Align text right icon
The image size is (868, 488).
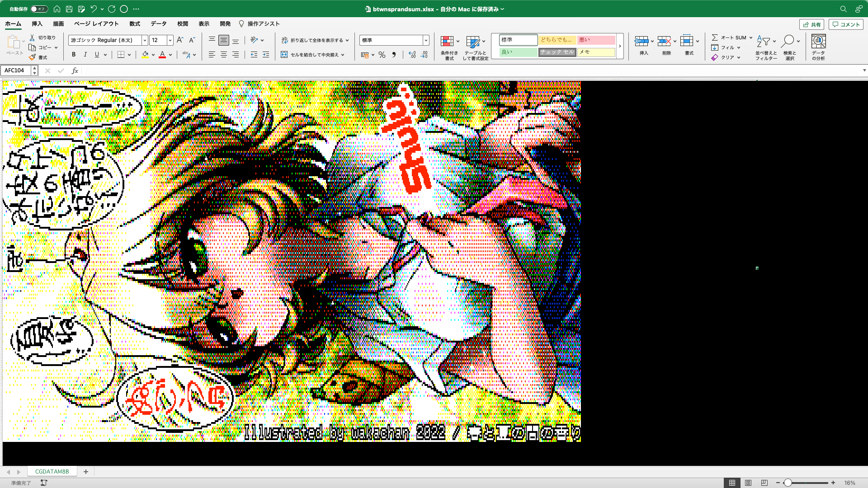point(236,55)
